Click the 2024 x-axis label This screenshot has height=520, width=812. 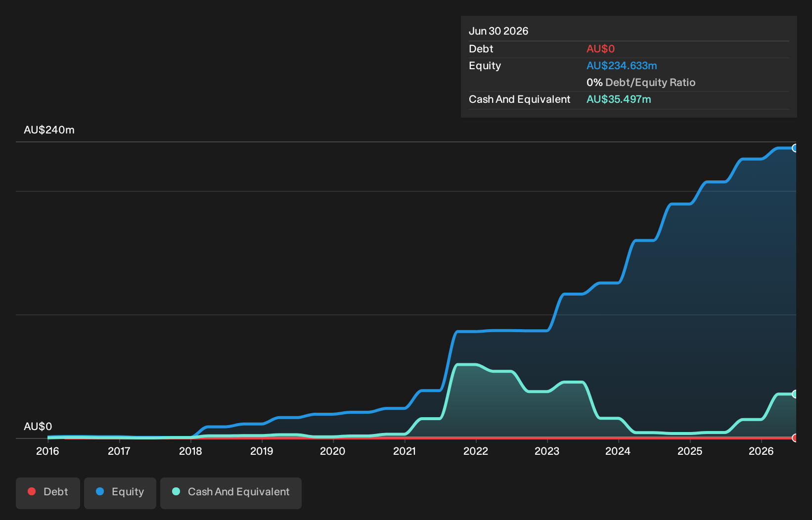coord(618,451)
